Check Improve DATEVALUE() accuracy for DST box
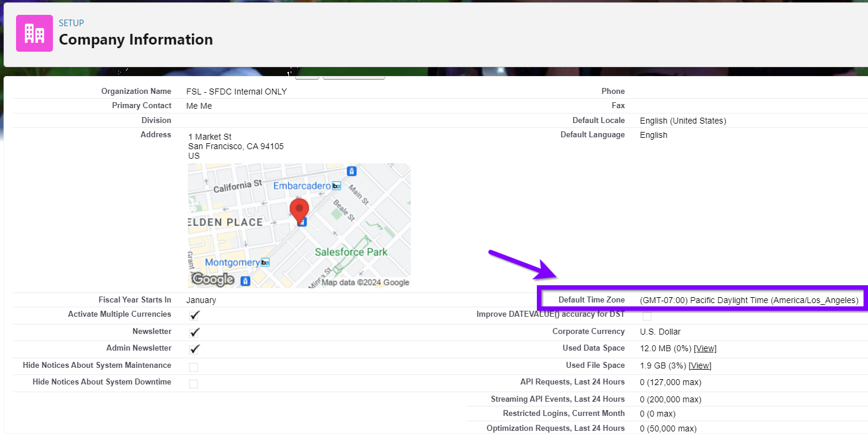 tap(647, 316)
